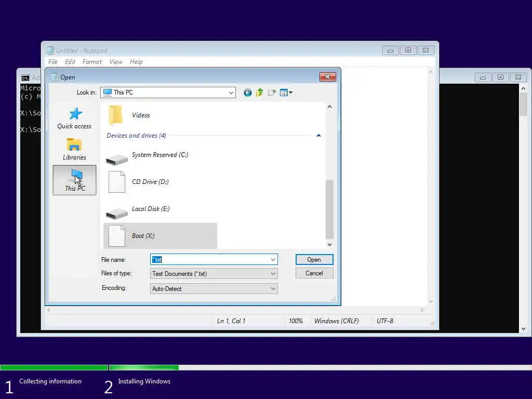Expand the Look in dropdown
Image resolution: width=532 pixels, height=399 pixels.
(x=231, y=92)
